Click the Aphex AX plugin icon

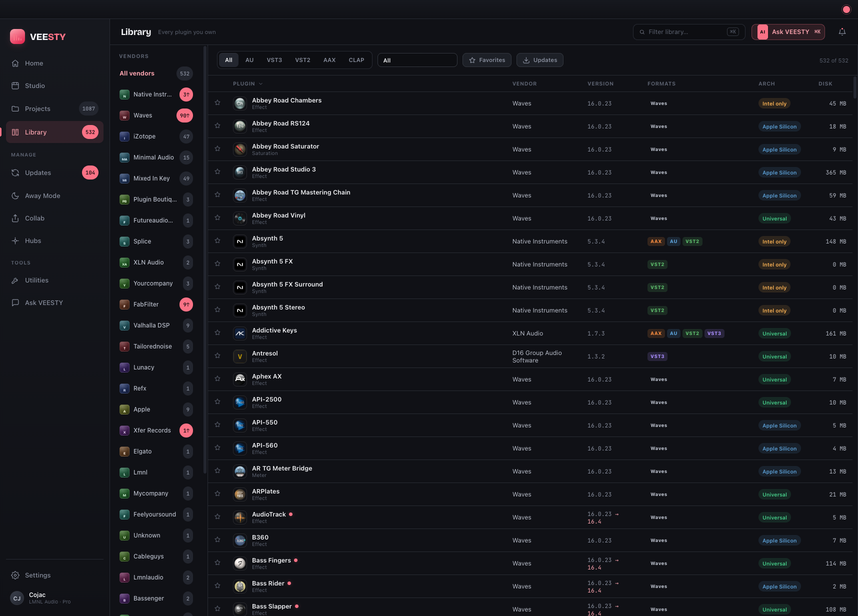240,379
